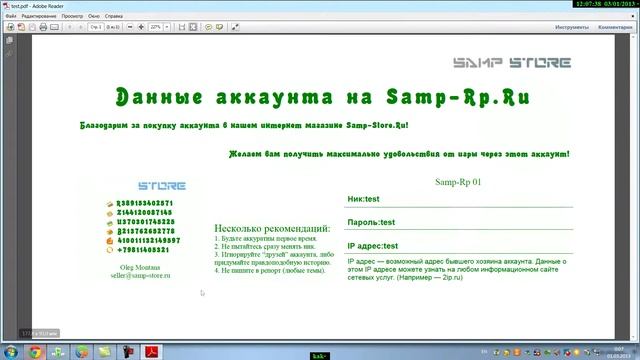Viewport: 640px width, 360px height.
Task: Zoom in with the plus button
Action: (141, 27)
